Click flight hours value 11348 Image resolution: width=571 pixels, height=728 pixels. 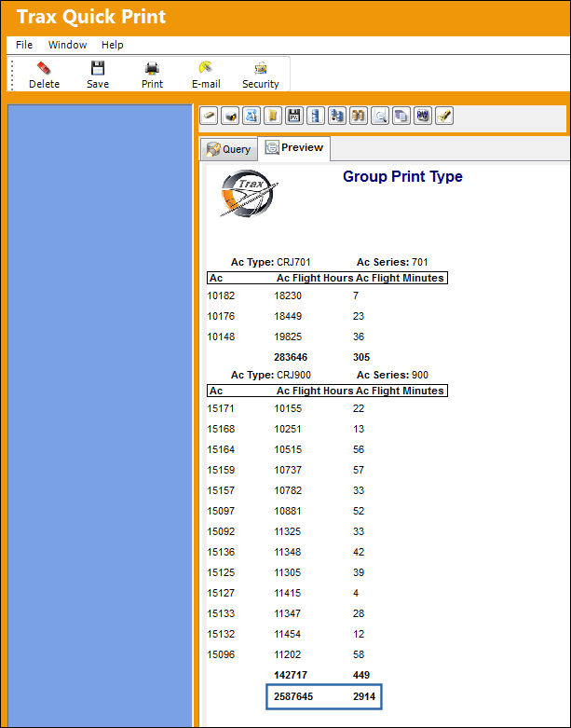(x=288, y=552)
